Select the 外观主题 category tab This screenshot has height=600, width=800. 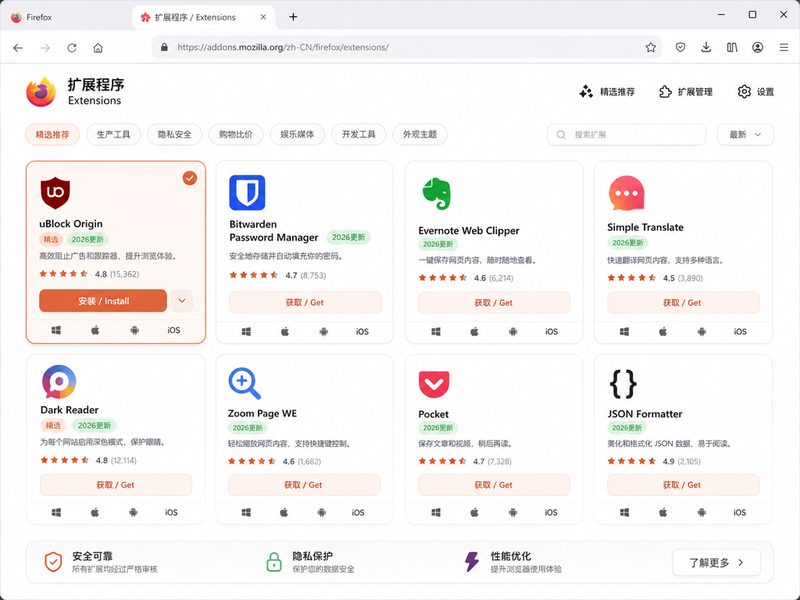point(420,135)
